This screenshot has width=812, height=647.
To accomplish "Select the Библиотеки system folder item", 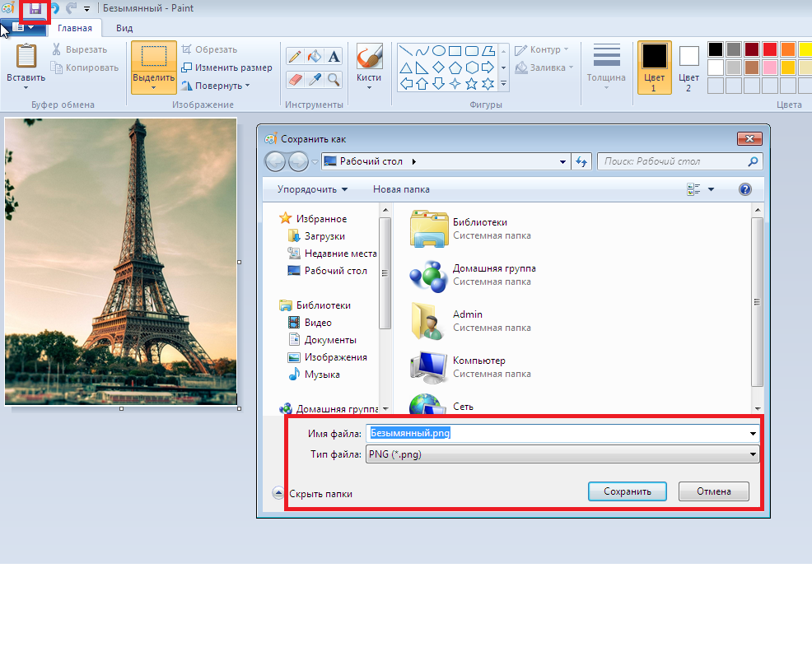I will (470, 229).
